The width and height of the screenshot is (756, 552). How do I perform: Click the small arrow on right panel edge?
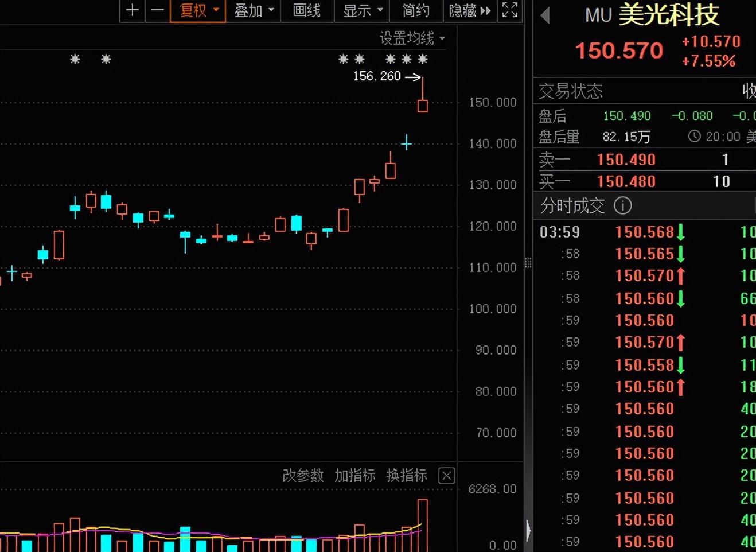click(528, 530)
